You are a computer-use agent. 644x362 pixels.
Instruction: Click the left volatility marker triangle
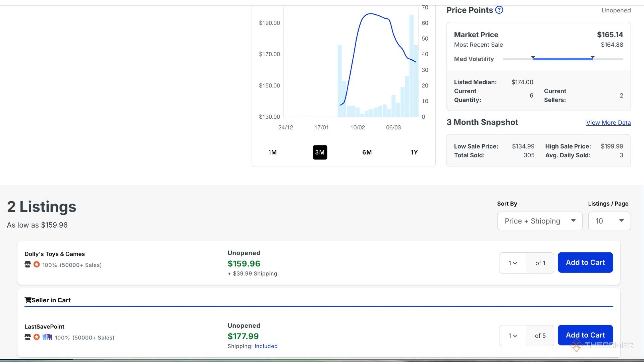click(533, 57)
